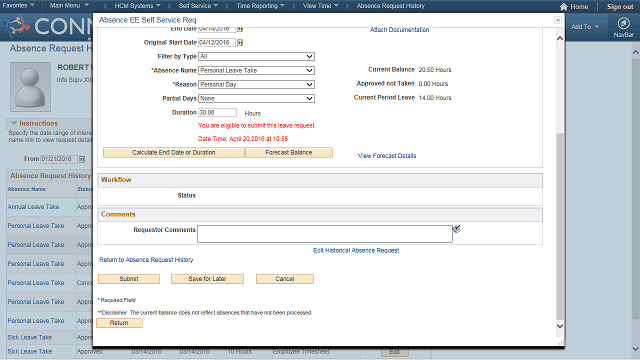Screen dimensions: 640x360
Task: Open calendar picker for End Date
Action: pos(240,29)
